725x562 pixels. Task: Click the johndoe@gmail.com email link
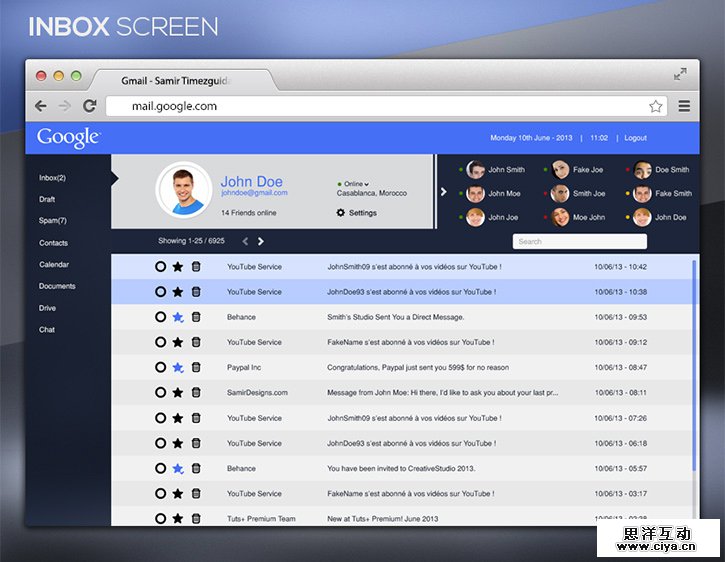coord(254,193)
